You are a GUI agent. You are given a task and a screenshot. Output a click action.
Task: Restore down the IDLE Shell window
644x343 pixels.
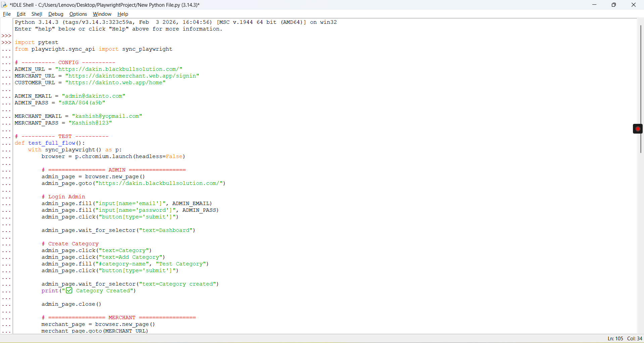tap(614, 5)
